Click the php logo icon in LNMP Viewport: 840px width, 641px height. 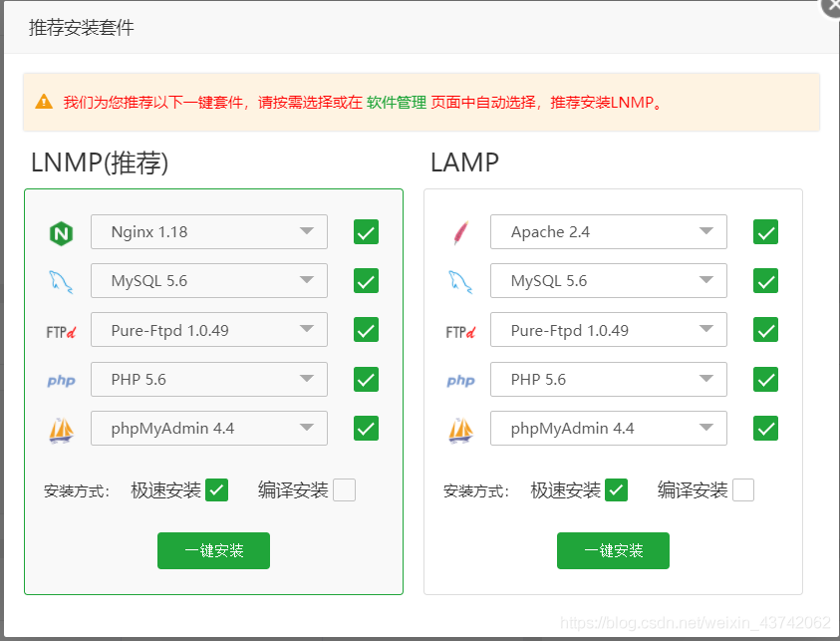tap(61, 381)
